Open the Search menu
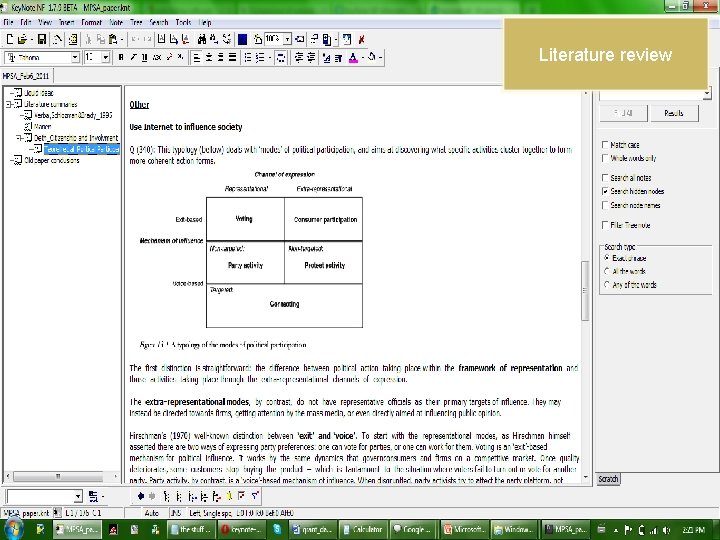Viewport: 720px width, 540px height. tap(159, 22)
